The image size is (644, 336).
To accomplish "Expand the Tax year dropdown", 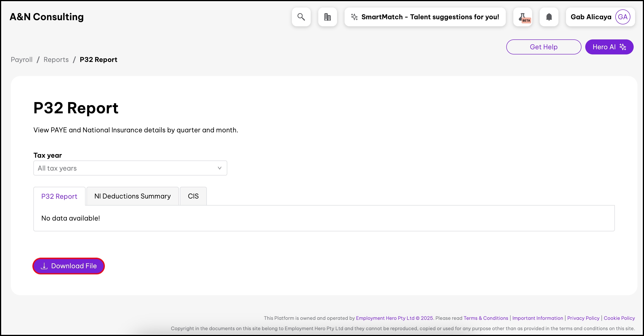I will pos(130,168).
